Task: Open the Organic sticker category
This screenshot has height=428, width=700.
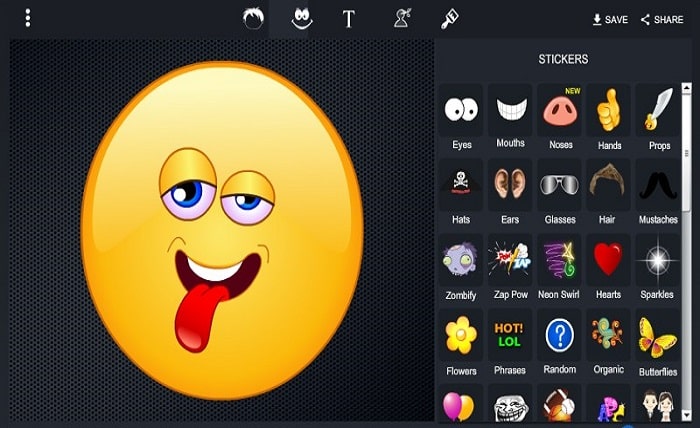Action: point(609,343)
